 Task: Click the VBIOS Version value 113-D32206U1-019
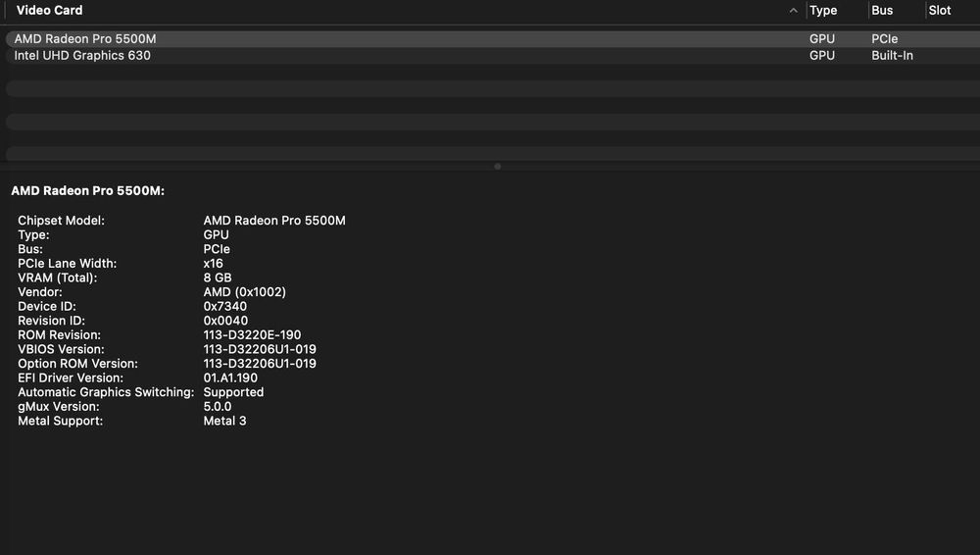[x=260, y=350]
